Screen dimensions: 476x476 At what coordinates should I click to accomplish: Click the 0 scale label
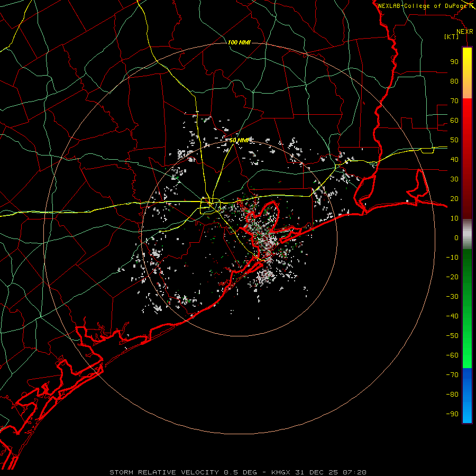coord(456,238)
